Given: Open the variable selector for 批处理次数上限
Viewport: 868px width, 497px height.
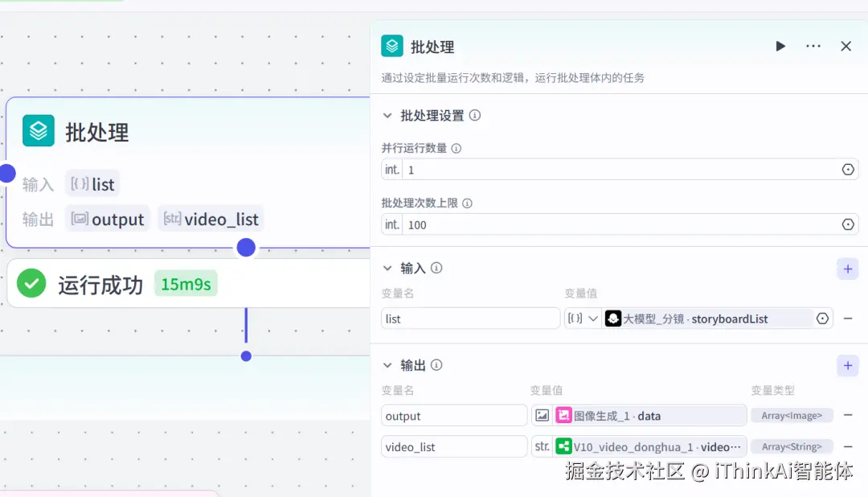Looking at the screenshot, I should pos(848,224).
